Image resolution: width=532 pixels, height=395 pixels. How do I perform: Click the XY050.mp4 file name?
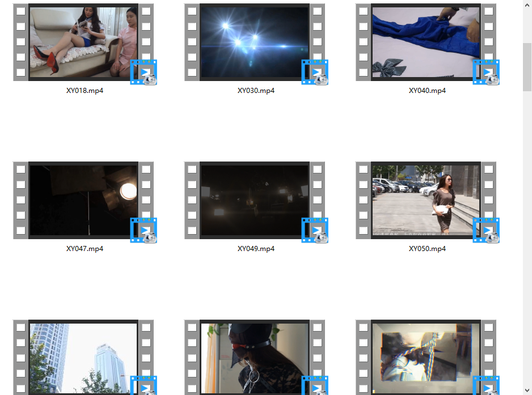pyautogui.click(x=427, y=249)
